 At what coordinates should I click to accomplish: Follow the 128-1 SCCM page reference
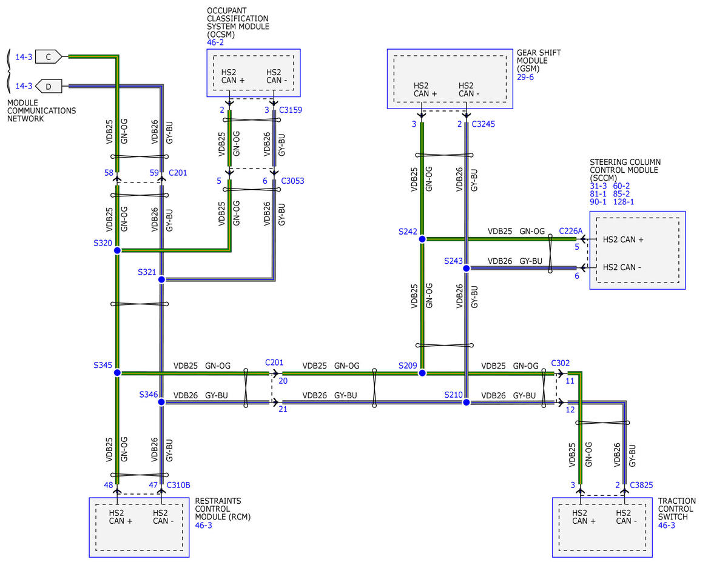coord(624,202)
